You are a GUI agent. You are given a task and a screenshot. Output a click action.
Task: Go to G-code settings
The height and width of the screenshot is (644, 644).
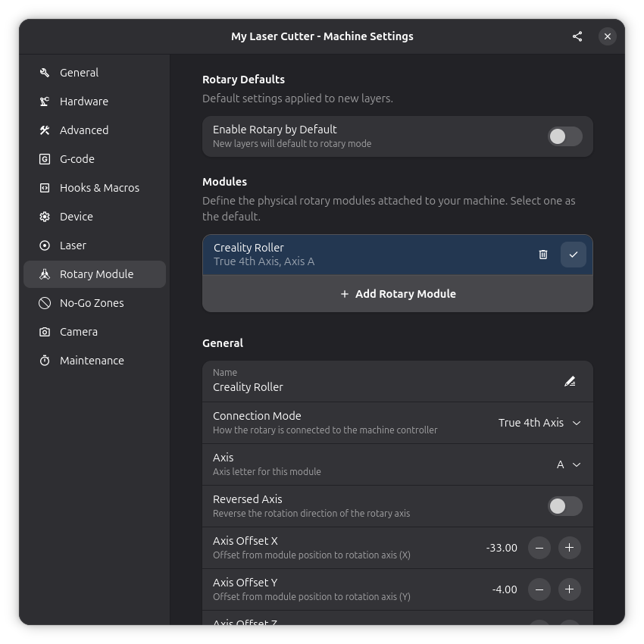95,159
